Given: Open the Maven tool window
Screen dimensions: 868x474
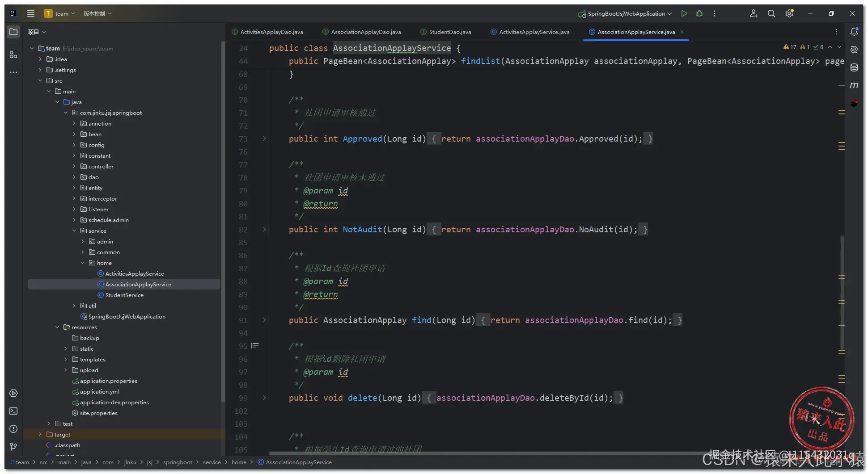Looking at the screenshot, I should 854,85.
